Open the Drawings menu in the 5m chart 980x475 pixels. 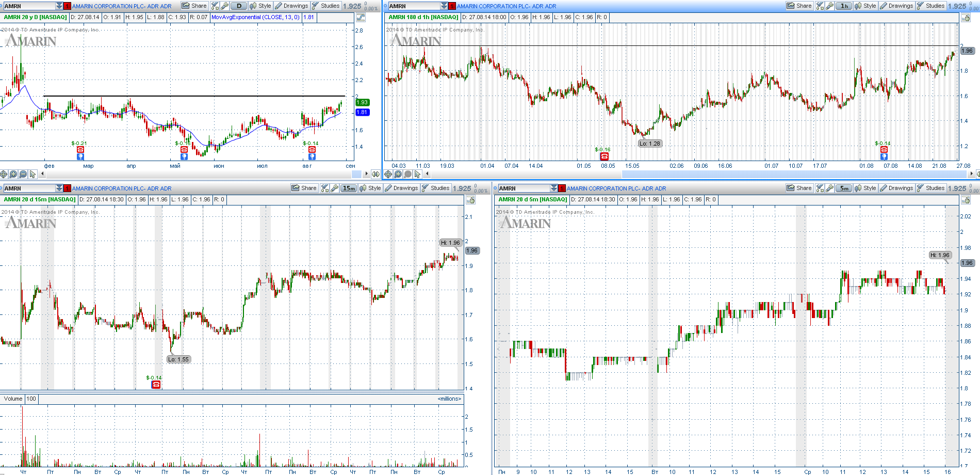coord(896,188)
